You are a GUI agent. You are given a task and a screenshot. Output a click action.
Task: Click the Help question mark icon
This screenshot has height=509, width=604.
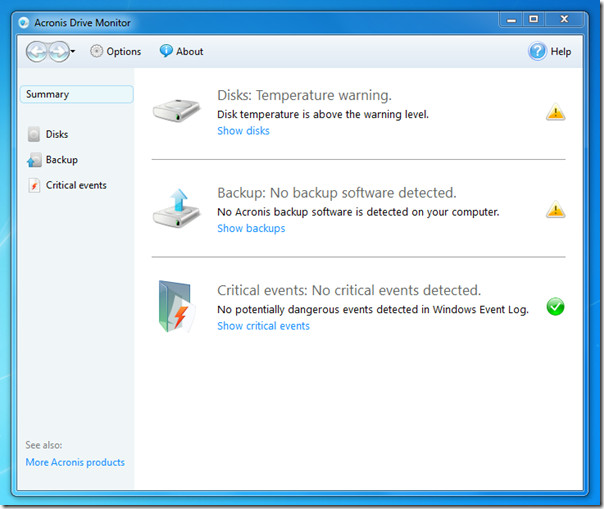[x=537, y=51]
